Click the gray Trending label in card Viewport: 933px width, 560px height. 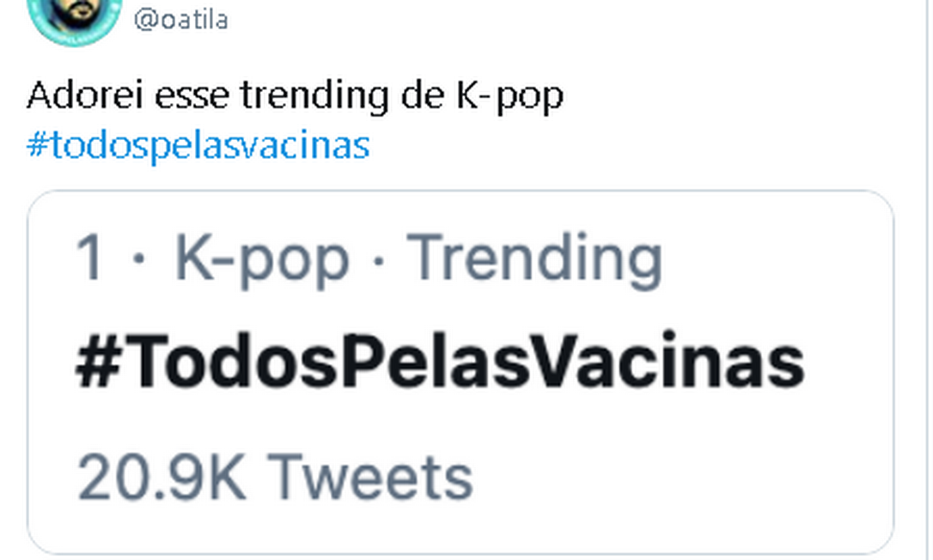[x=534, y=257]
